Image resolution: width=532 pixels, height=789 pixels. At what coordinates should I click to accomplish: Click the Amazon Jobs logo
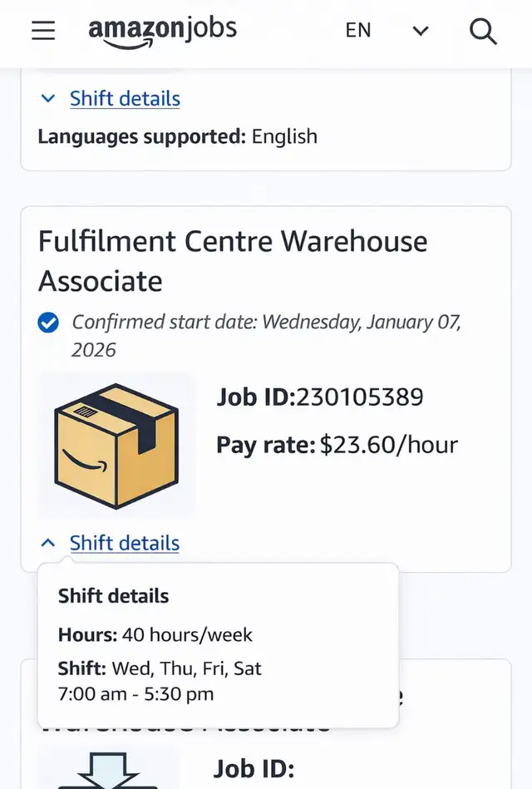point(162,32)
